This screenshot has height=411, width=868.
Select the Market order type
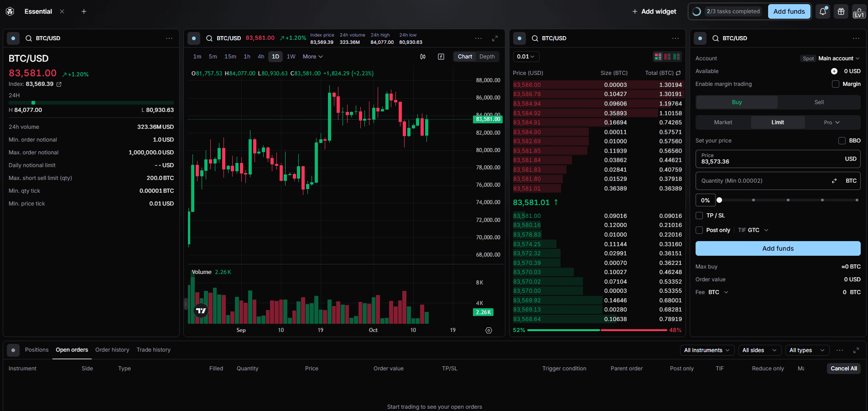723,122
